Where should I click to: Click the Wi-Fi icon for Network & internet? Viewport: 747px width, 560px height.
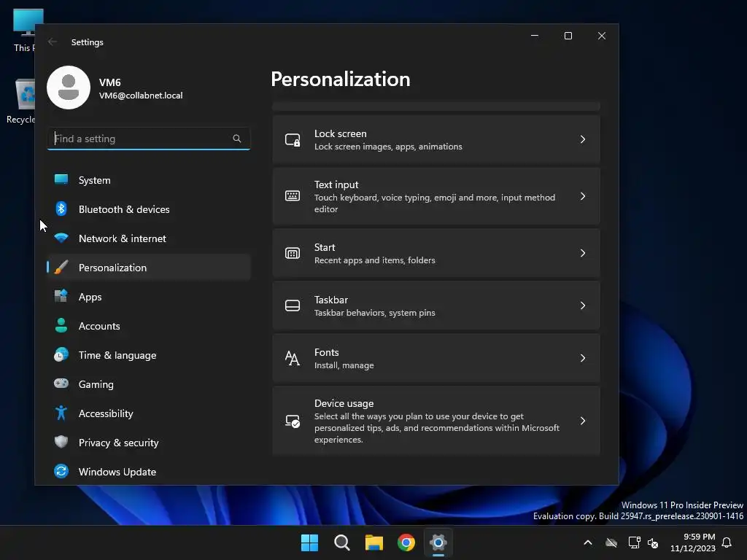(61, 238)
